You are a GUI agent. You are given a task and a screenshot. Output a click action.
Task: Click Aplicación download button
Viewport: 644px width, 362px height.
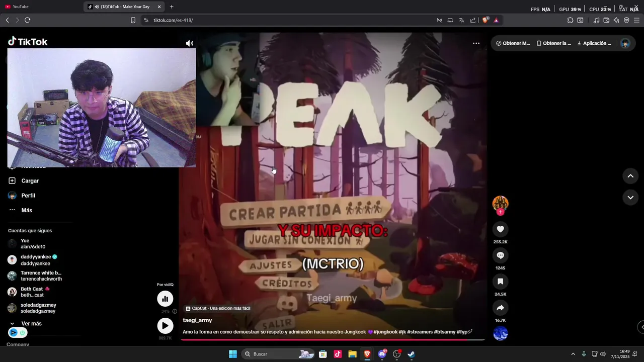594,43
